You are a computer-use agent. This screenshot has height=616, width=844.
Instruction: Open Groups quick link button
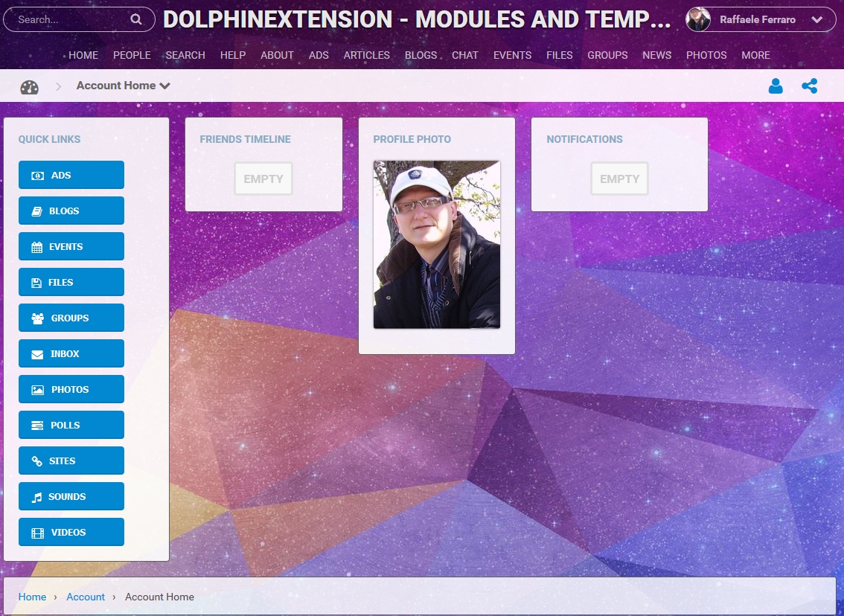point(71,318)
